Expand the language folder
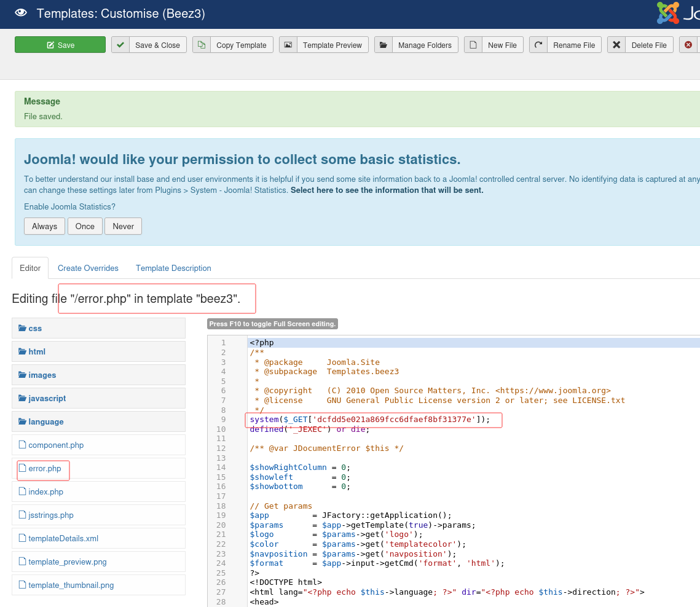Image resolution: width=700 pixels, height=607 pixels. 99,422
